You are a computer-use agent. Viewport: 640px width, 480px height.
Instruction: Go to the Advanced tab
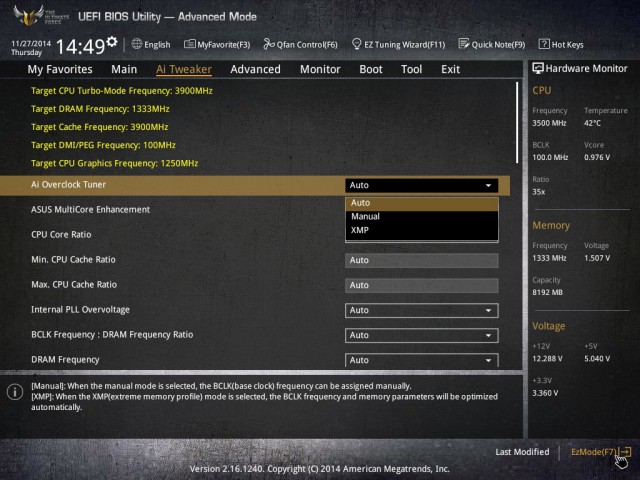click(255, 69)
